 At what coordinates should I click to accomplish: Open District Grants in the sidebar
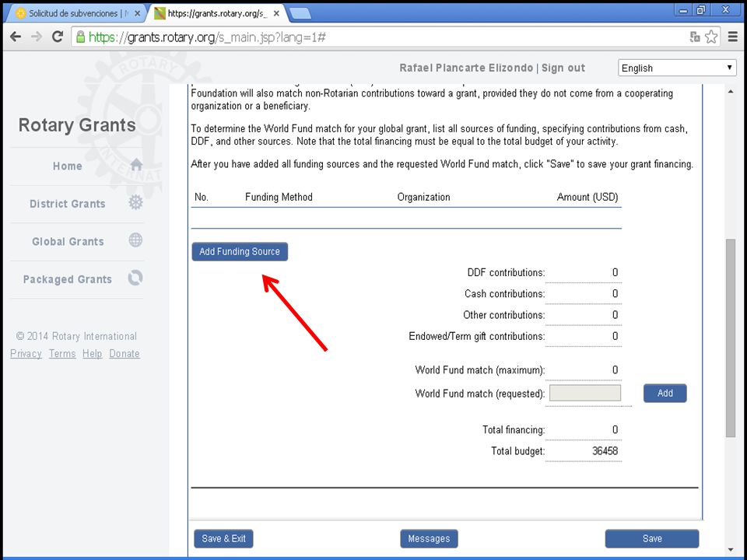[67, 204]
